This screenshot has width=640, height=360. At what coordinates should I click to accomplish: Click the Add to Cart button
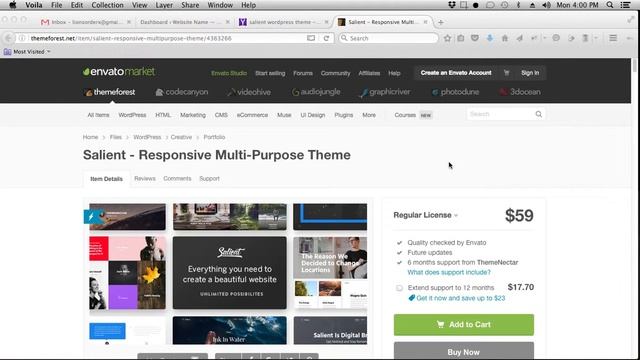pos(464,324)
